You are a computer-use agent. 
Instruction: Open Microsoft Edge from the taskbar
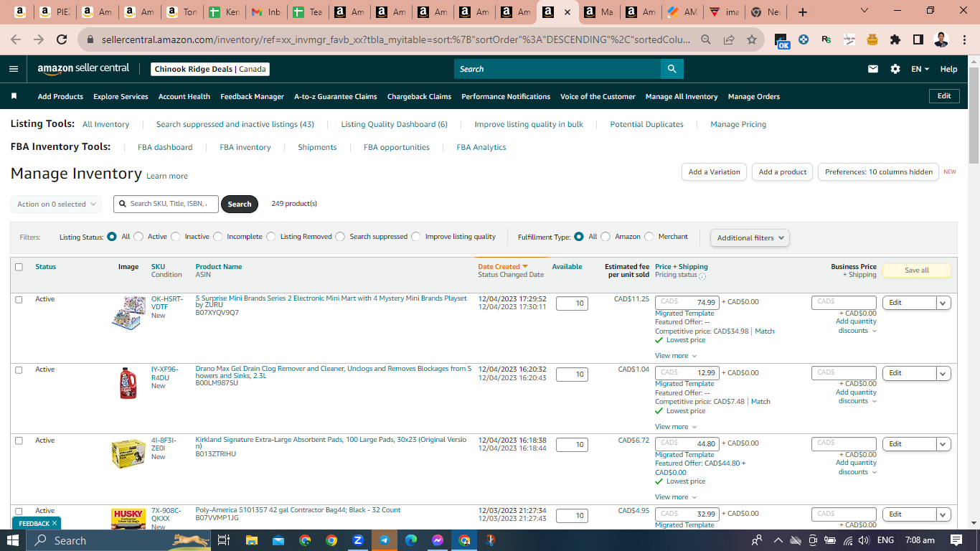(x=410, y=540)
